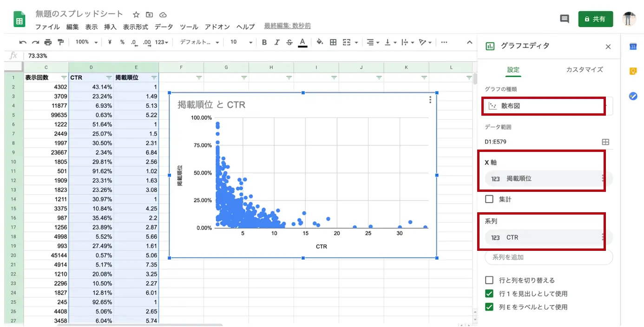Increase decimal places
The width and height of the screenshot is (644, 327).
[x=147, y=42]
